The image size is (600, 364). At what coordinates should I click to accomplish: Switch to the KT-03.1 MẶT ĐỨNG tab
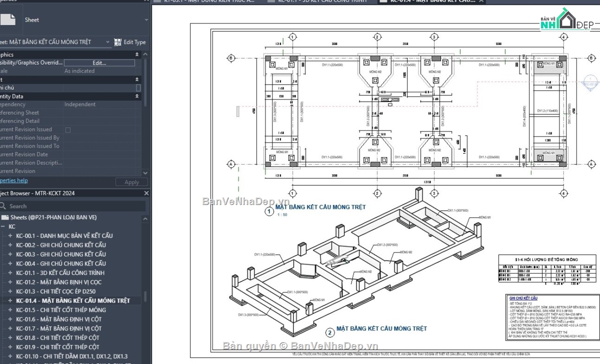[x=209, y=1]
